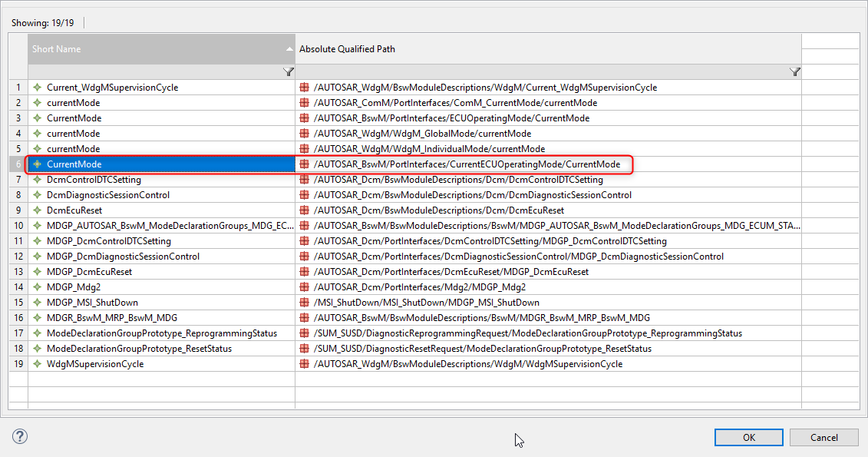This screenshot has height=457, width=868.
Task: Click the red grid icon of DiagnosticResetRequest path
Action: coord(304,349)
